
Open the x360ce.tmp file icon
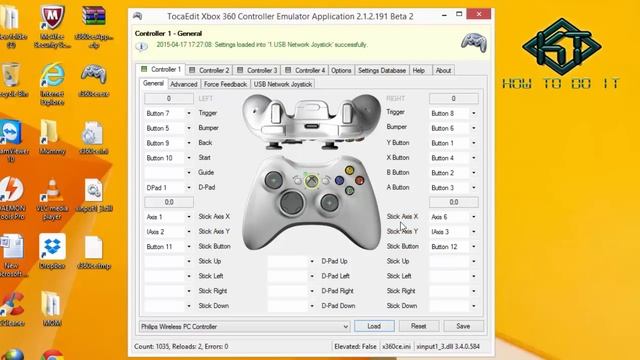pyautogui.click(x=94, y=251)
